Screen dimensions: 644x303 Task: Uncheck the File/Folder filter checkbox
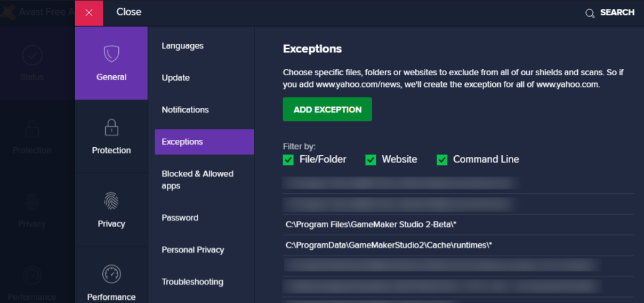pyautogui.click(x=288, y=160)
